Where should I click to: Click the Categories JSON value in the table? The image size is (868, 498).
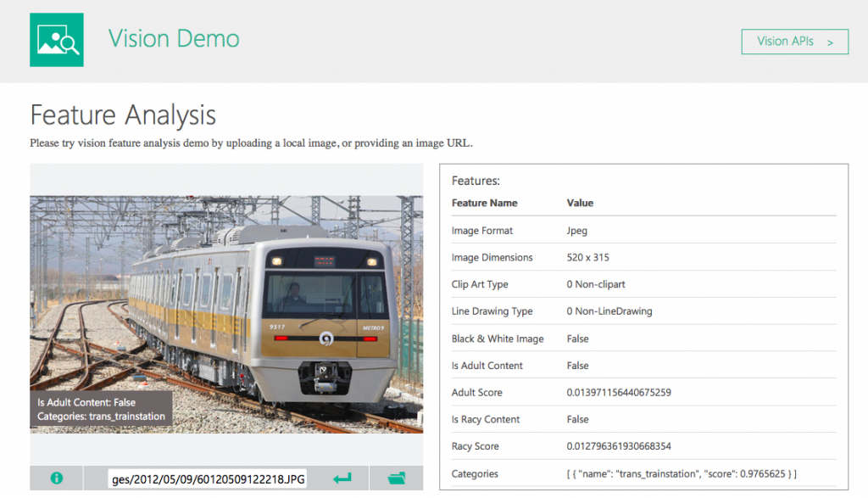click(x=682, y=473)
